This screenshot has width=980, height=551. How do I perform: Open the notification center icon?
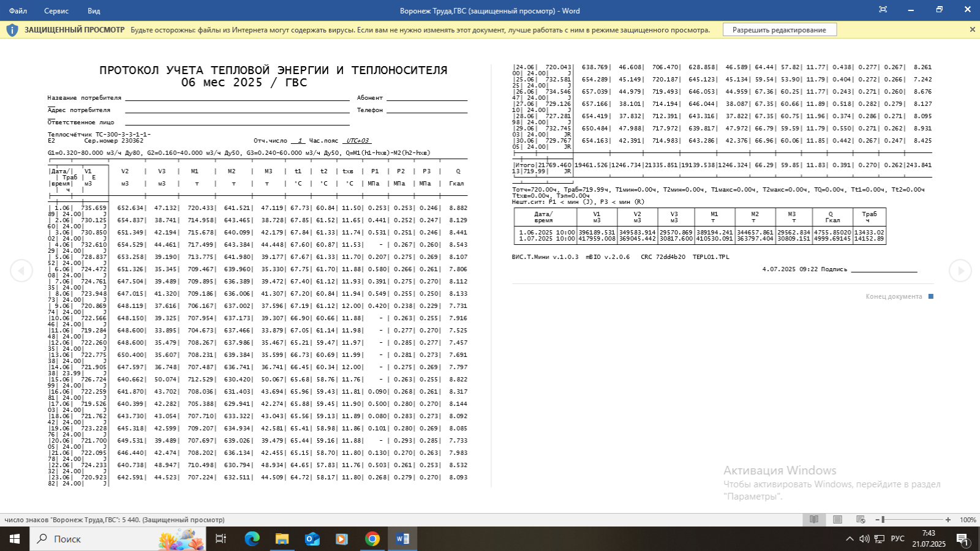[962, 539]
